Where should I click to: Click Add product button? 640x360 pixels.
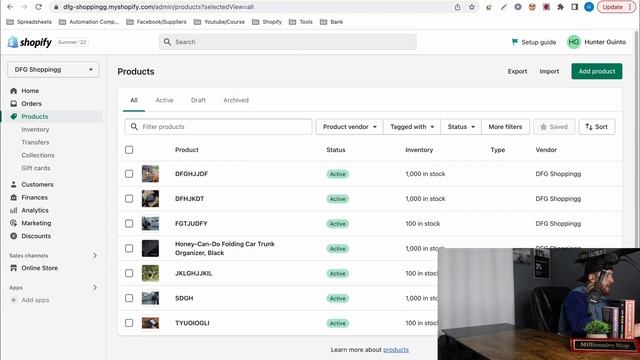[597, 71]
